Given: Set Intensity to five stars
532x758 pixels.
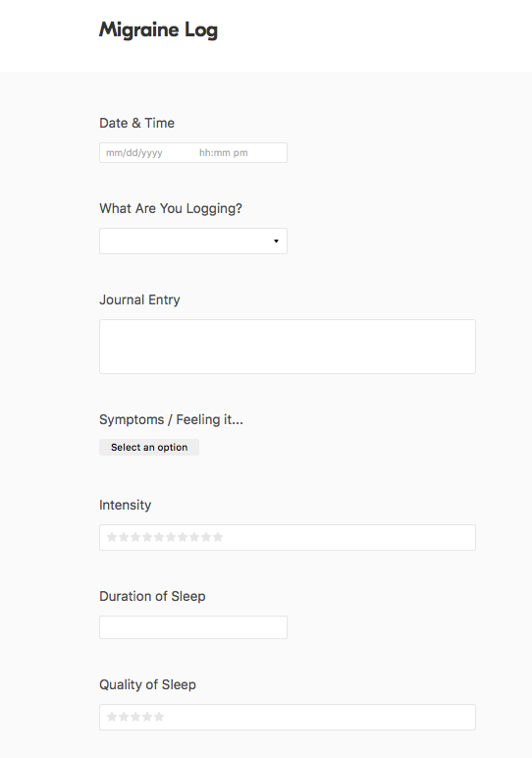Looking at the screenshot, I should click(159, 537).
